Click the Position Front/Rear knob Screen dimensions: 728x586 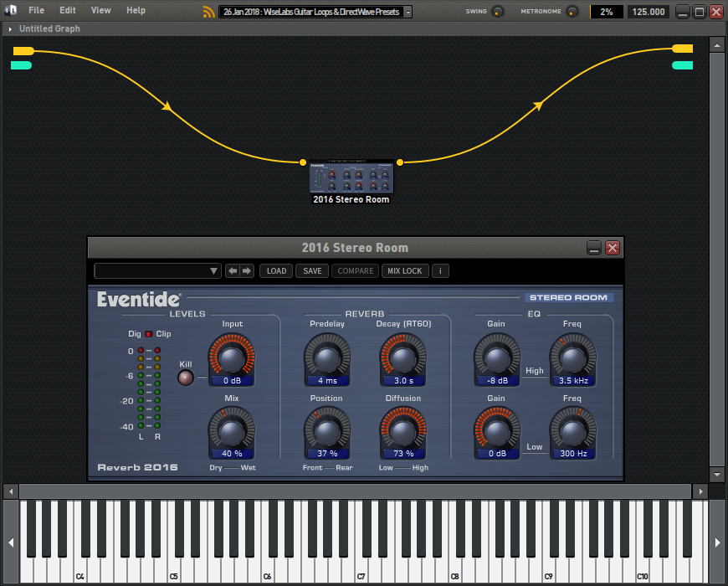coord(327,431)
